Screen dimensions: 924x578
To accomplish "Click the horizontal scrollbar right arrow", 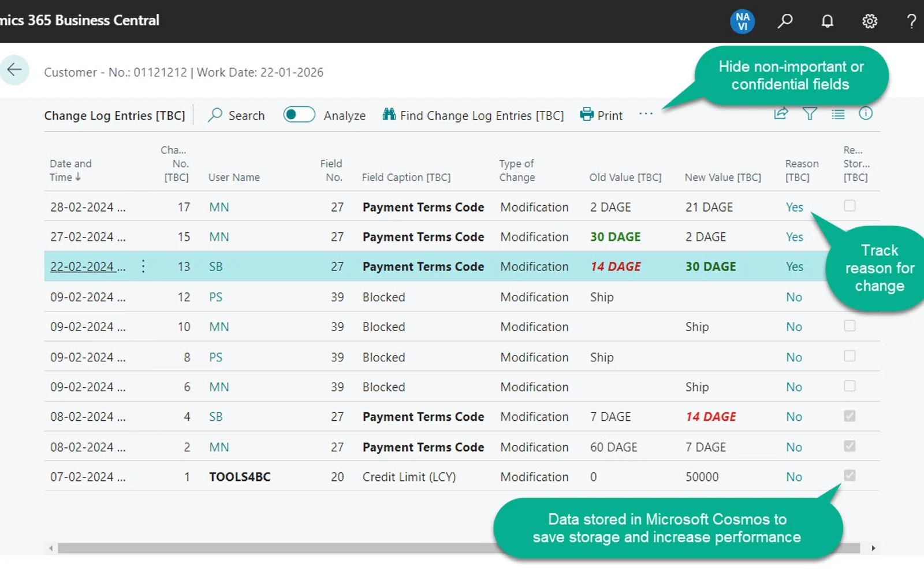I will pyautogui.click(x=873, y=548).
